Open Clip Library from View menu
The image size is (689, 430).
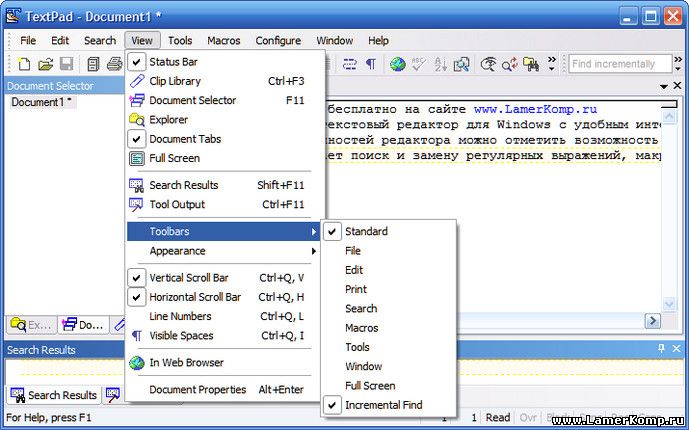[x=175, y=81]
